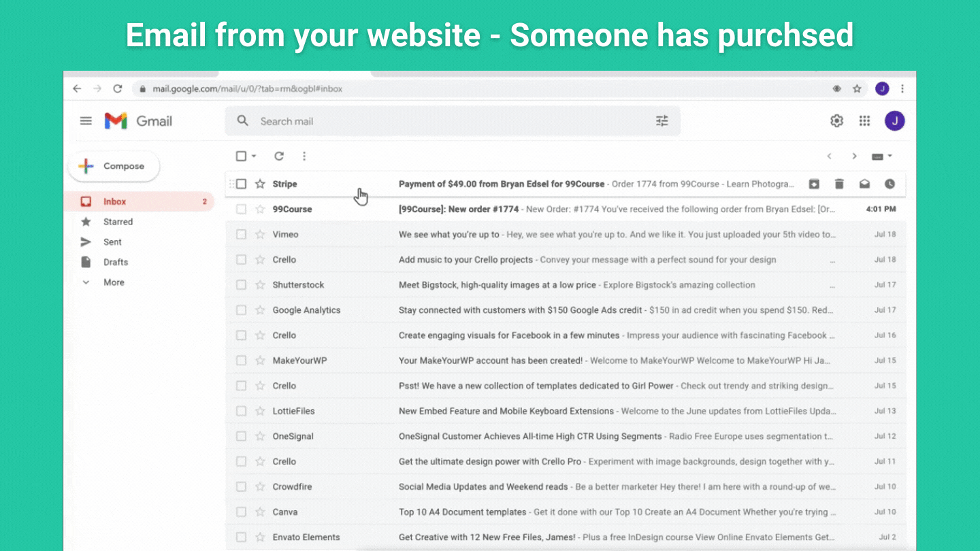980x551 pixels.
Task: Open Gmail settings gear
Action: coord(836,121)
